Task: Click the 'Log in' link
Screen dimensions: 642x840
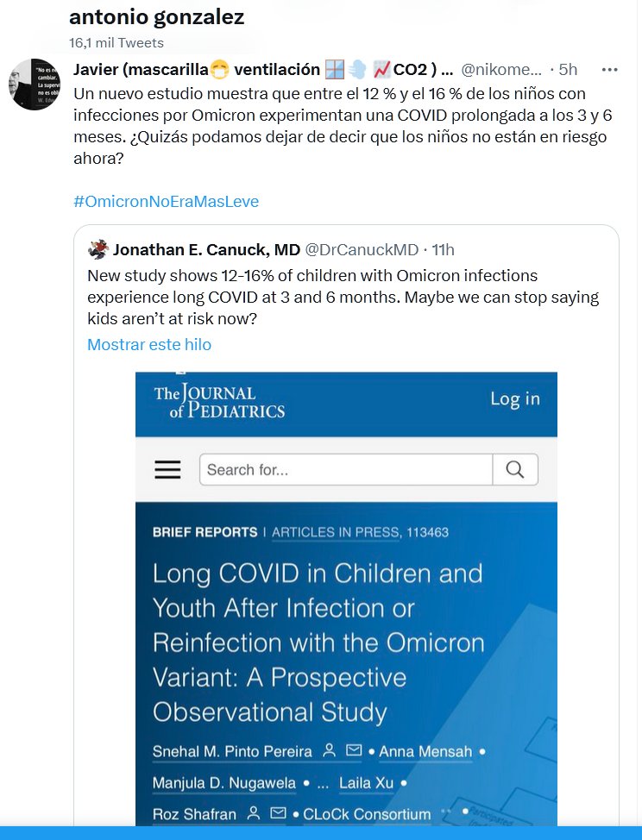Action: point(514,398)
